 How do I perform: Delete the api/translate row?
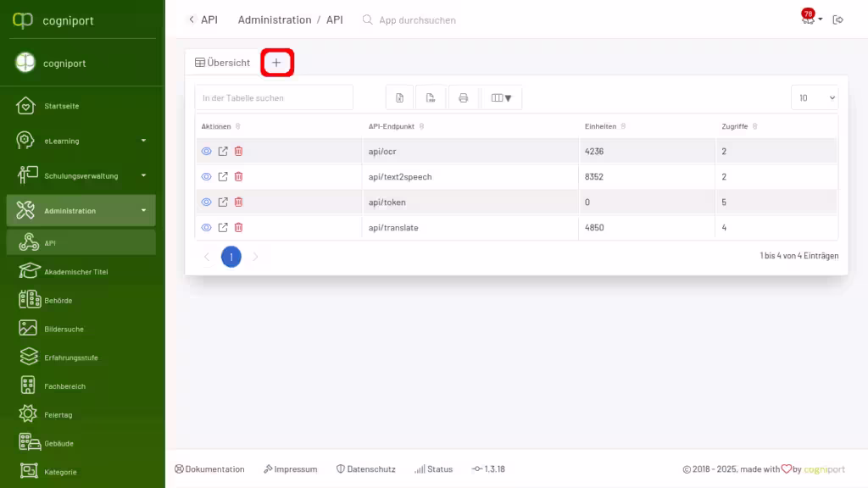tap(238, 228)
